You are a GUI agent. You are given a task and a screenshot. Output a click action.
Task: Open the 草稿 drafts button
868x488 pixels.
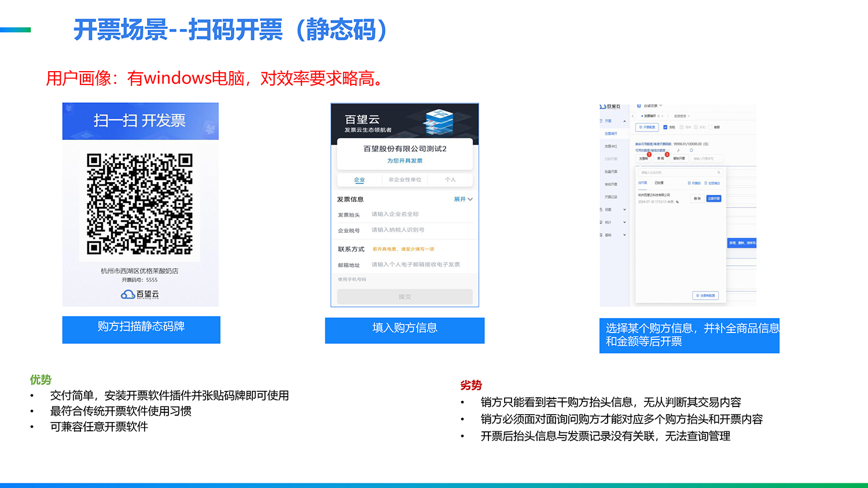pos(660,158)
